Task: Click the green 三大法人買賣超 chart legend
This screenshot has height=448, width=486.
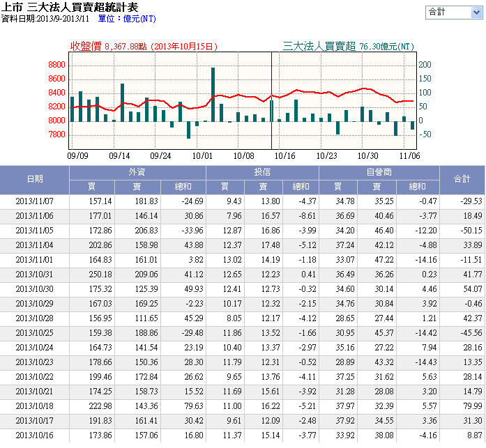Action: coord(349,47)
